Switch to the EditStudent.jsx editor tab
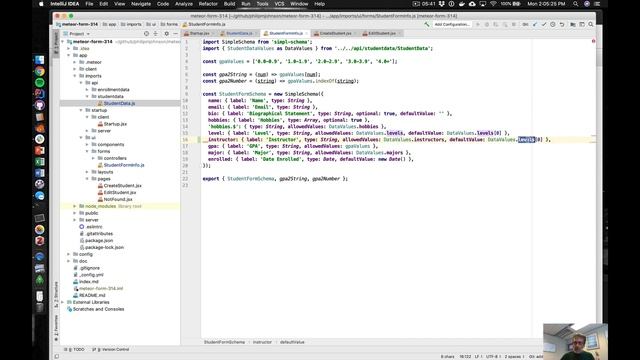The height and width of the screenshot is (360, 640). [382, 33]
